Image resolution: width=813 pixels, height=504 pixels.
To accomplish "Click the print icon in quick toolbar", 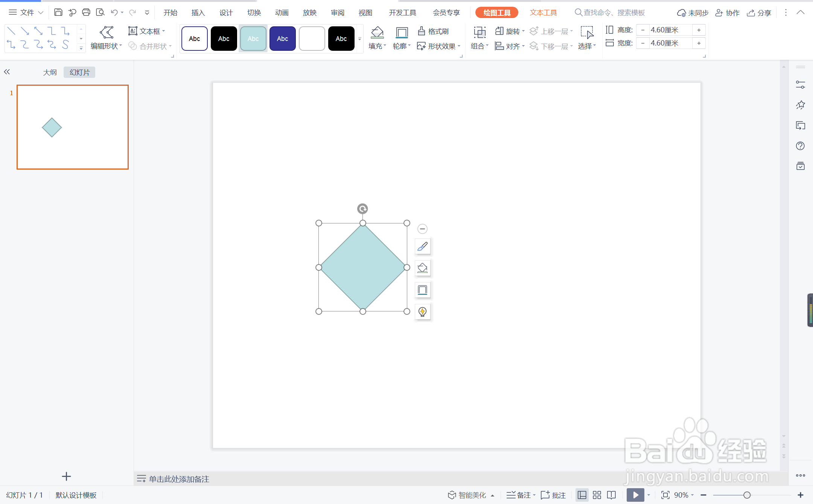I will pos(86,12).
